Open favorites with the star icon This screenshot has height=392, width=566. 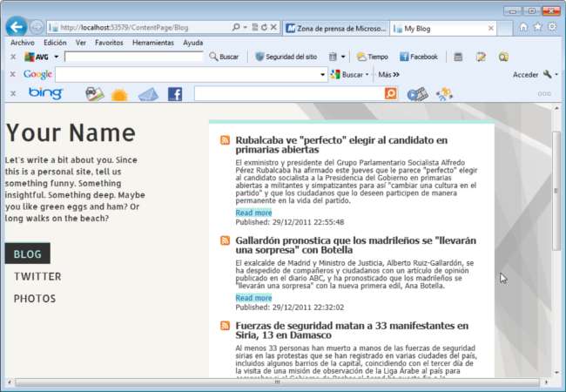538,27
